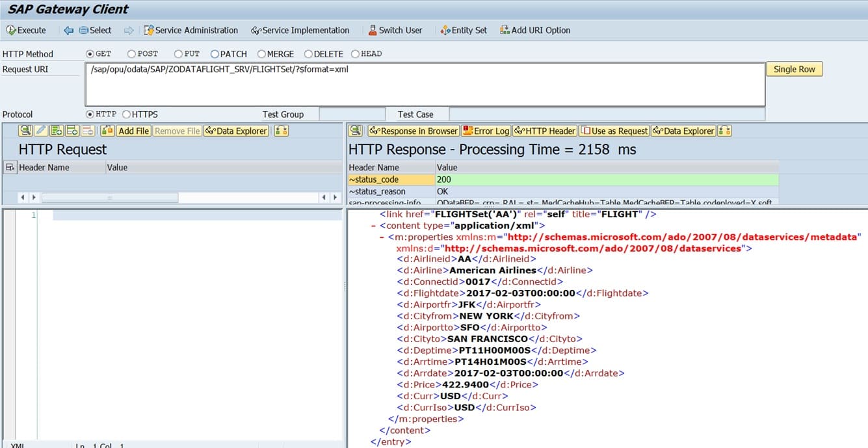Screen dimensions: 868x448
Task: Click the Use as Request button
Action: click(x=614, y=131)
